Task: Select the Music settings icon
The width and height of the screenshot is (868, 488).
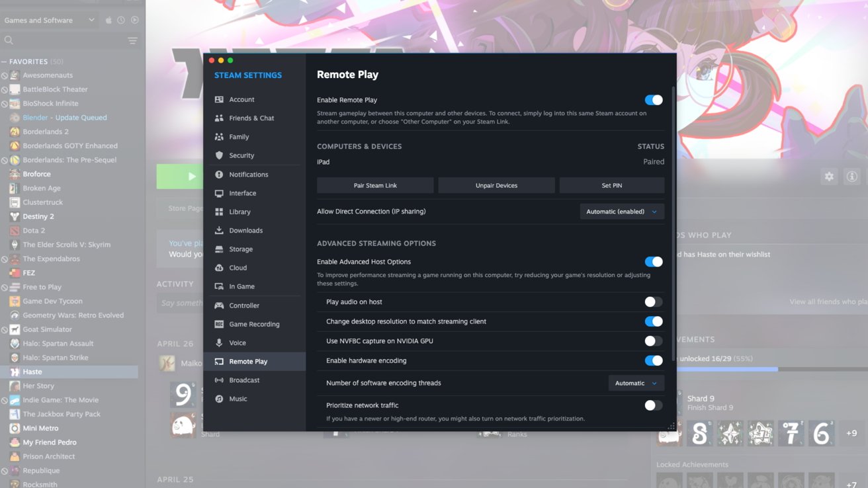Action: coord(219,399)
